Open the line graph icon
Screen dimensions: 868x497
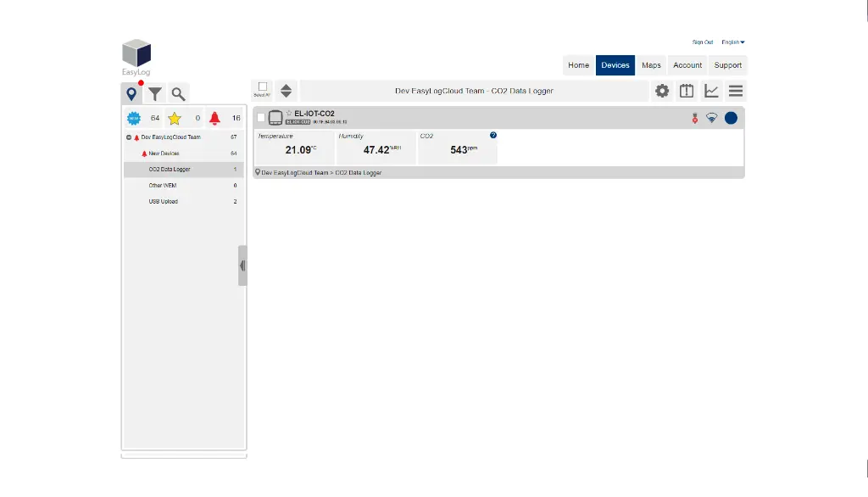click(711, 91)
